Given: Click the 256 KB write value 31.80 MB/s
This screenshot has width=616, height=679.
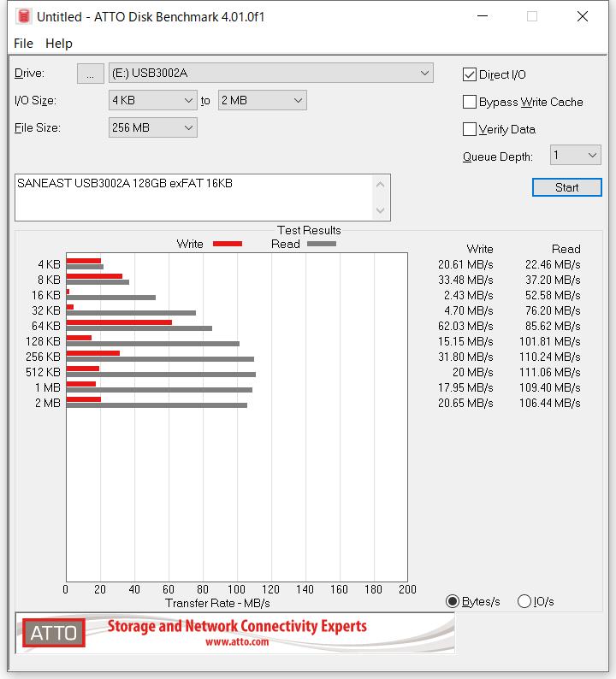Looking at the screenshot, I should [465, 357].
